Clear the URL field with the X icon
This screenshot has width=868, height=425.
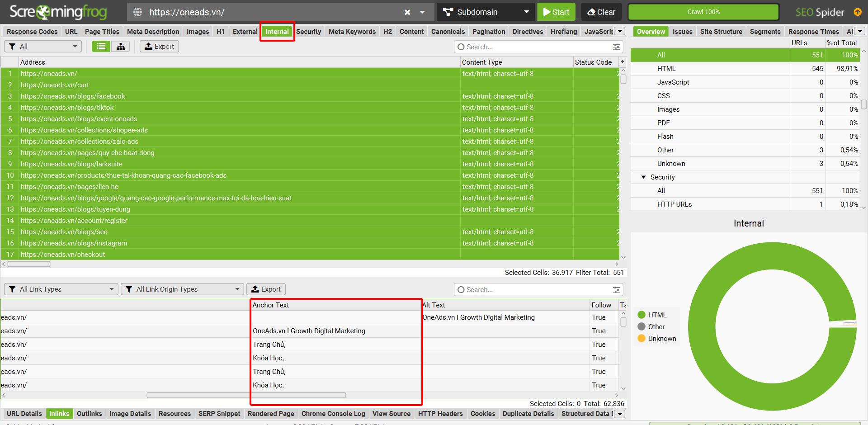(407, 12)
